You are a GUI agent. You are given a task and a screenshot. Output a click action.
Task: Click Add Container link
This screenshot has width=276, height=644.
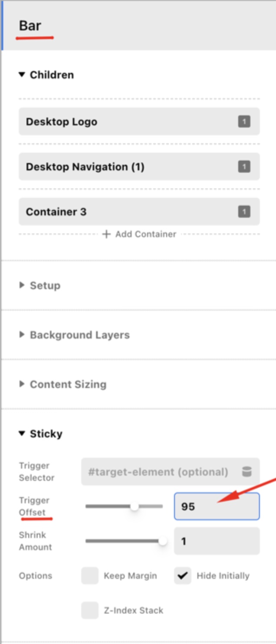coord(139,234)
